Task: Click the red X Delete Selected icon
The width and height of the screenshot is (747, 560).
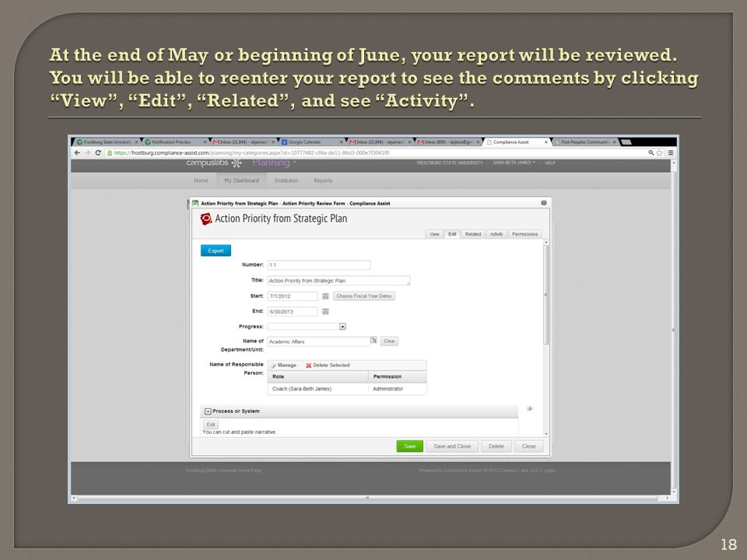Action: [308, 366]
